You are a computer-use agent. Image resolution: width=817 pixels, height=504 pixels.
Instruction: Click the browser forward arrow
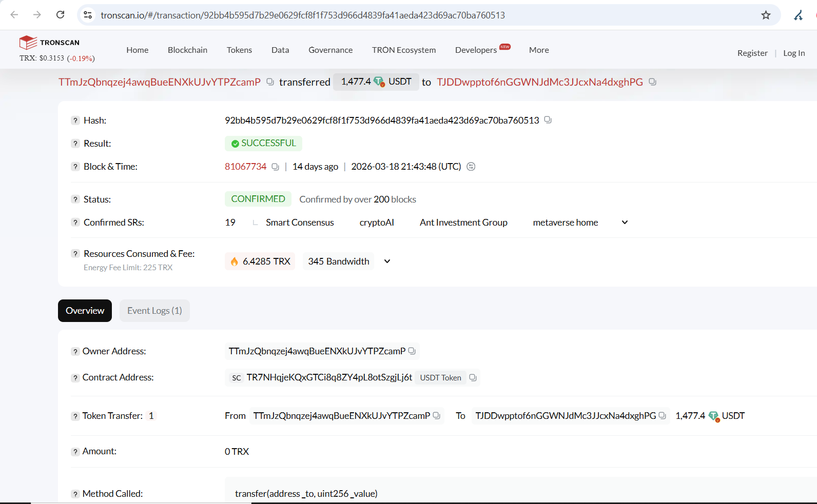point(37,15)
